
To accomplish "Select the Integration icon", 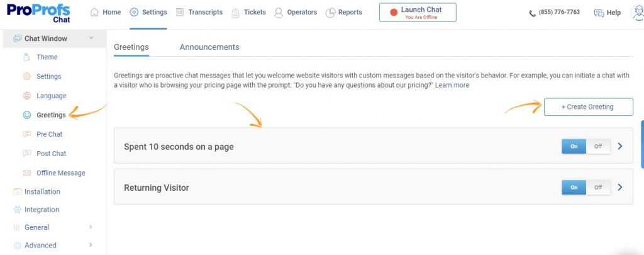I will (x=17, y=209).
